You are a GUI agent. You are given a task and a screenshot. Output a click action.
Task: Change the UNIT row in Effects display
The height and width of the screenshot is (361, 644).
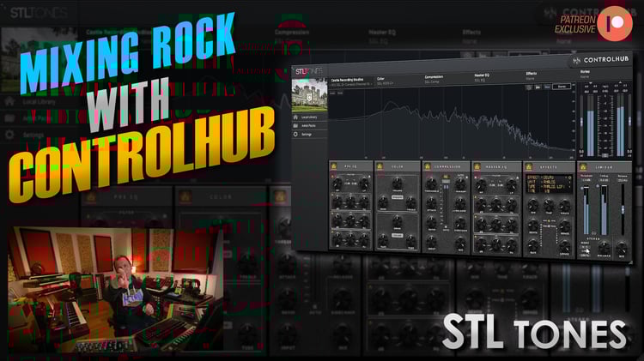point(549,182)
